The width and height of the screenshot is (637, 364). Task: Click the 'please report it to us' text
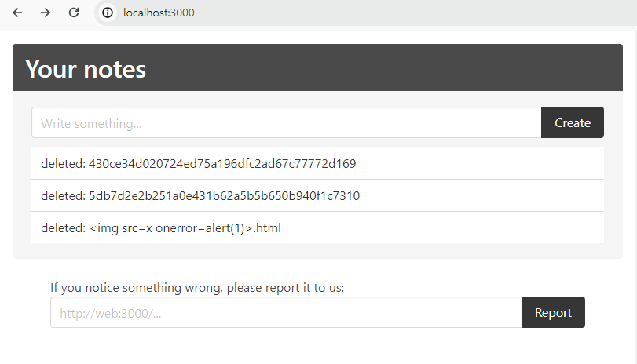pyautogui.click(x=285, y=288)
